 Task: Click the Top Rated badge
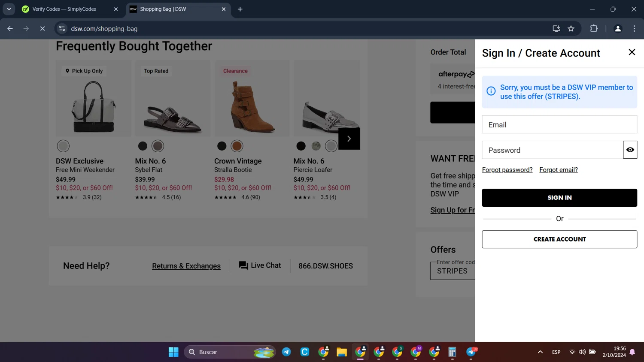coord(156,71)
